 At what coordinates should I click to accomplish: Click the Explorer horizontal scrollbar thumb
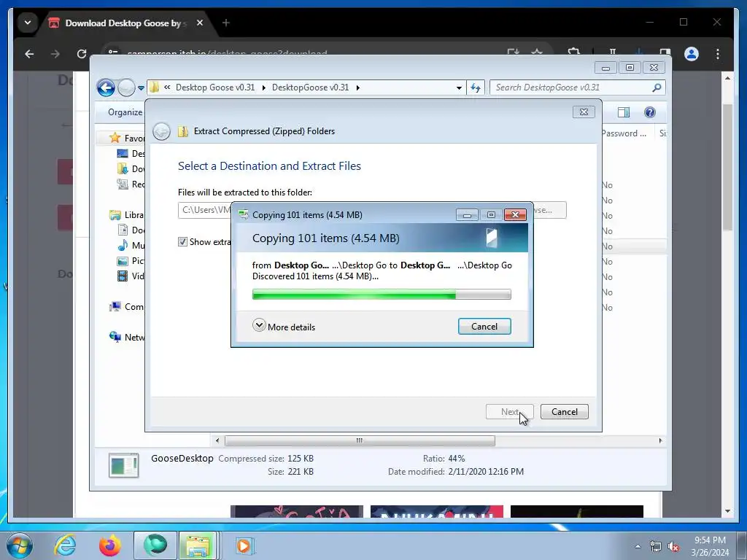pos(360,440)
